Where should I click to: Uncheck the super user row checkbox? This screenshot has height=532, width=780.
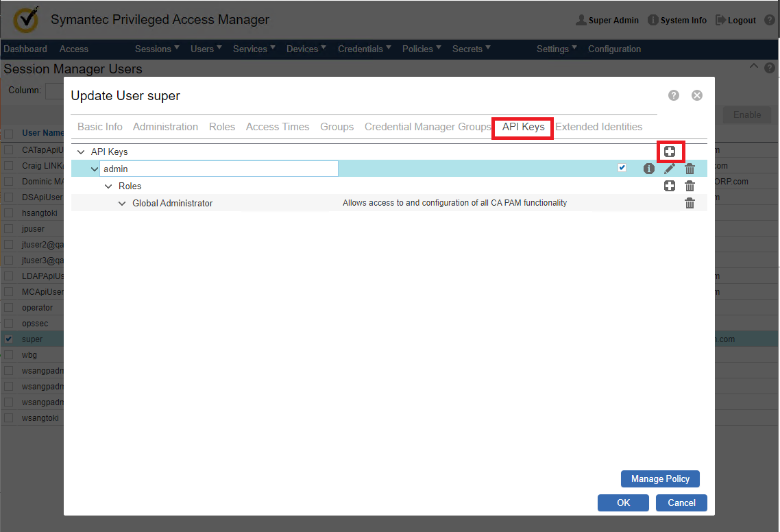point(9,339)
